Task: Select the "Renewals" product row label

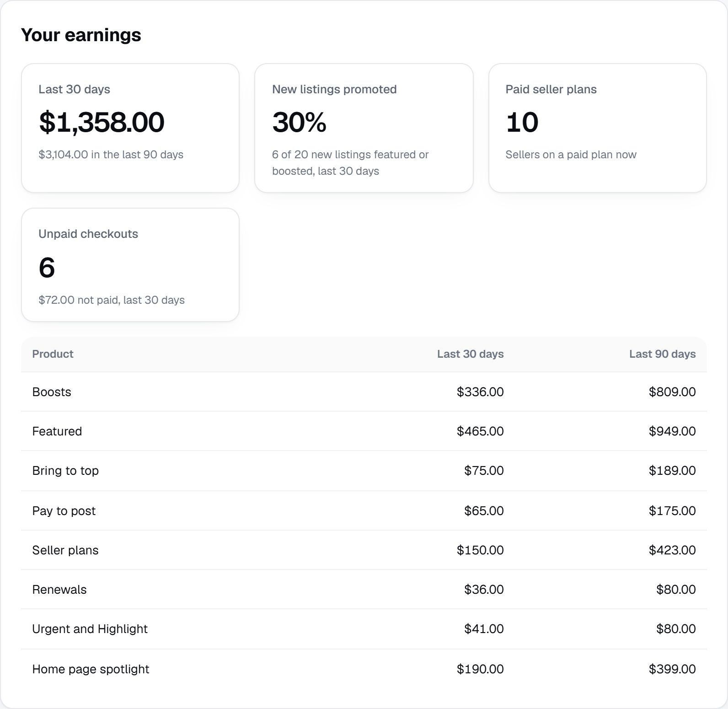Action: [x=59, y=590]
